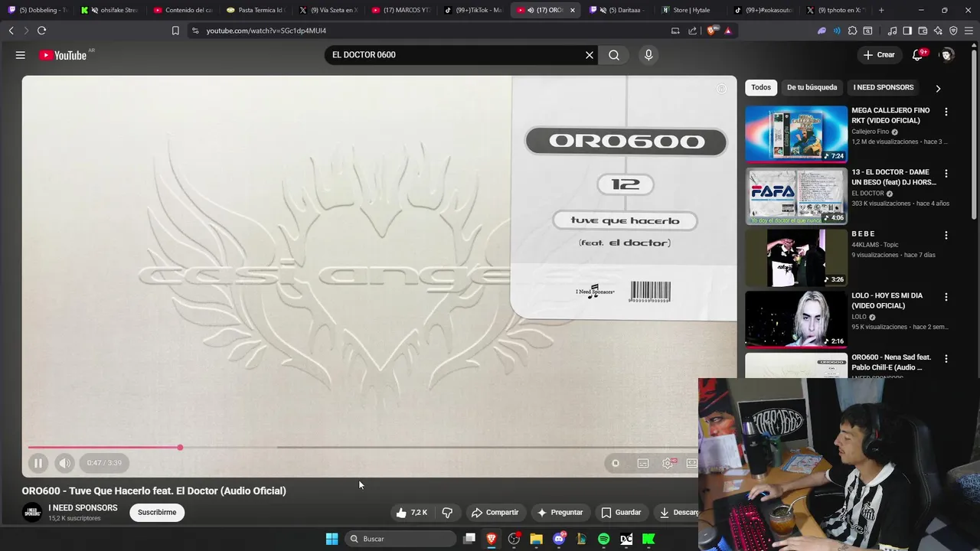Select the Todos filter chip

point(761,87)
